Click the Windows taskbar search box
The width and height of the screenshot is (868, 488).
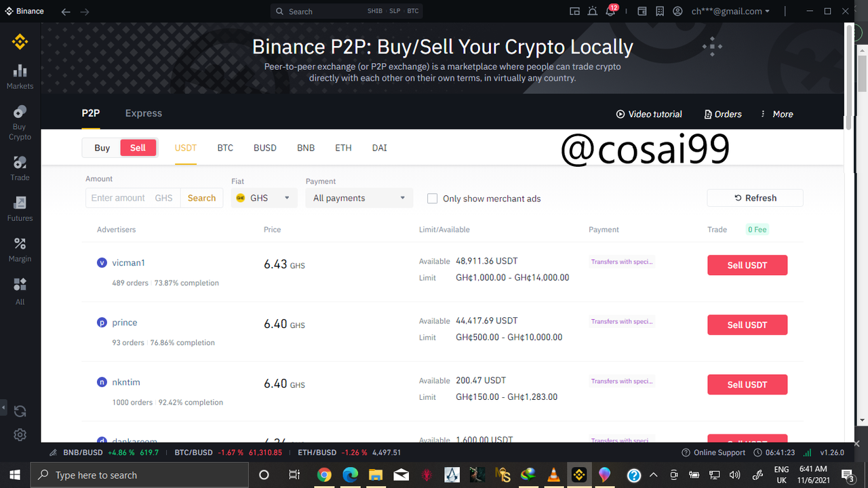point(141,475)
